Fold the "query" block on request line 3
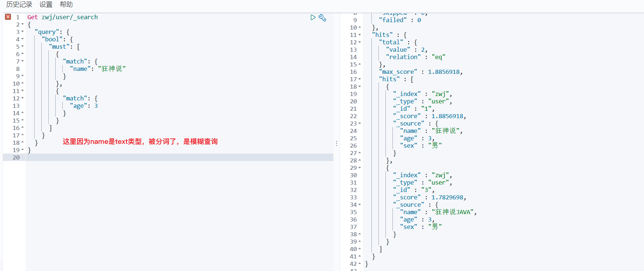 click(x=22, y=32)
